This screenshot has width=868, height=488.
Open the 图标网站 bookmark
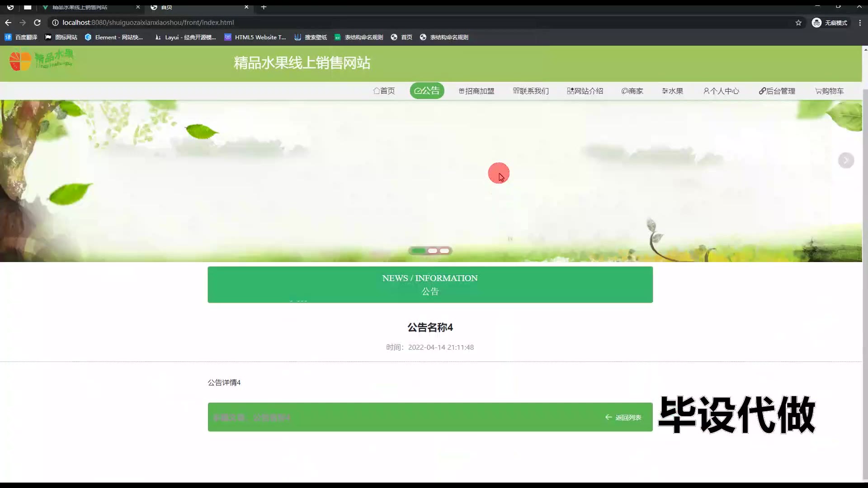tap(61, 37)
